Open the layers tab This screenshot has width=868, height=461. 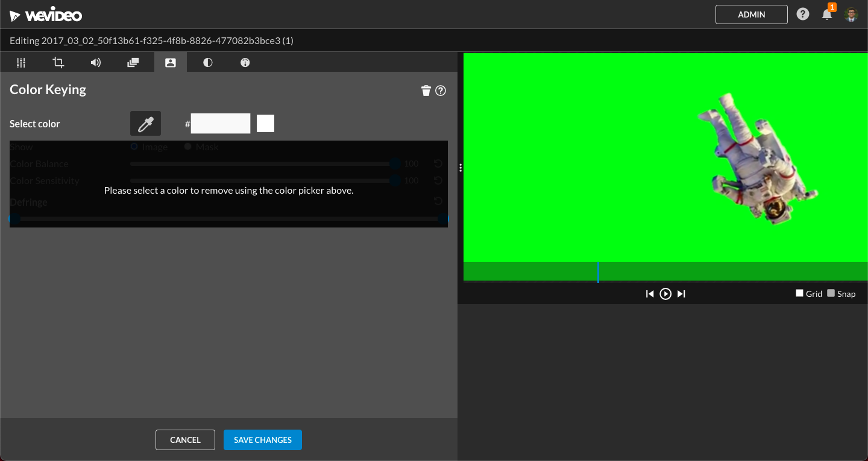coord(133,62)
